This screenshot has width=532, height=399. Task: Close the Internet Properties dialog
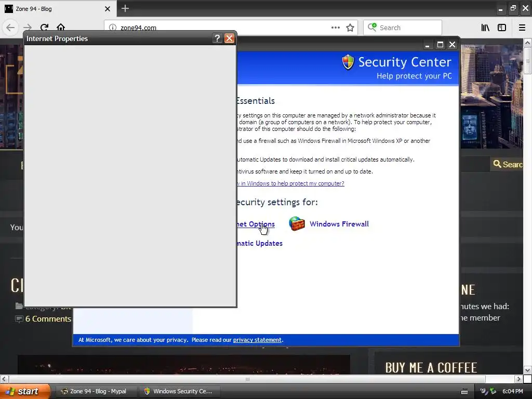[229, 38]
